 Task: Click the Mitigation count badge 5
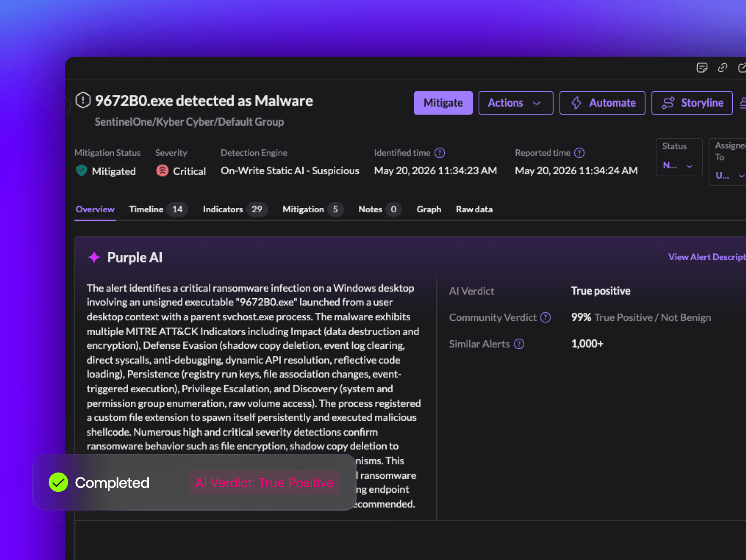[x=335, y=209]
